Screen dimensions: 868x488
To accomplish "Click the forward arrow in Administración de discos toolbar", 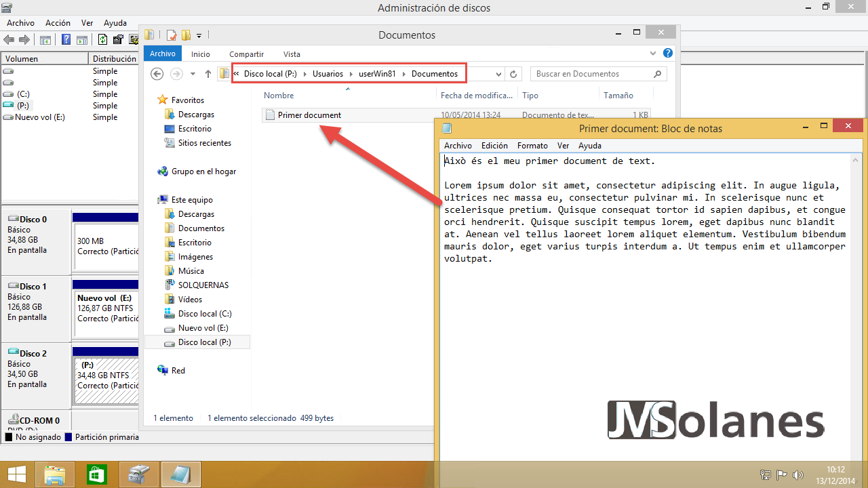I will 24,40.
